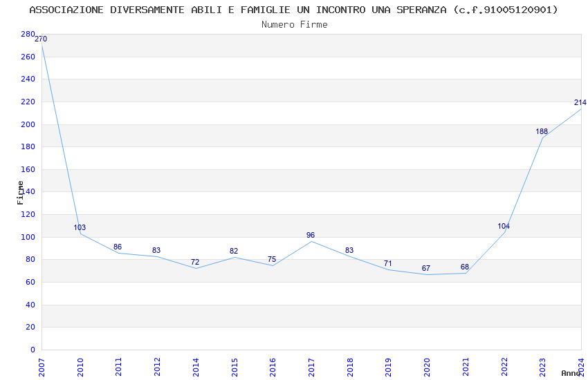
Task: Click the 0 y-axis tick label
Action: 33,350
